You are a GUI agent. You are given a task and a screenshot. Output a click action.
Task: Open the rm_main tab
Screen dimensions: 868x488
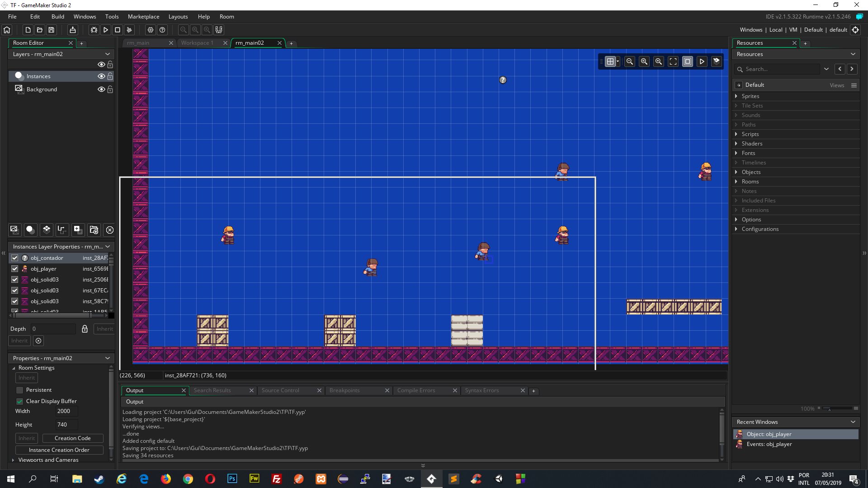(x=138, y=42)
